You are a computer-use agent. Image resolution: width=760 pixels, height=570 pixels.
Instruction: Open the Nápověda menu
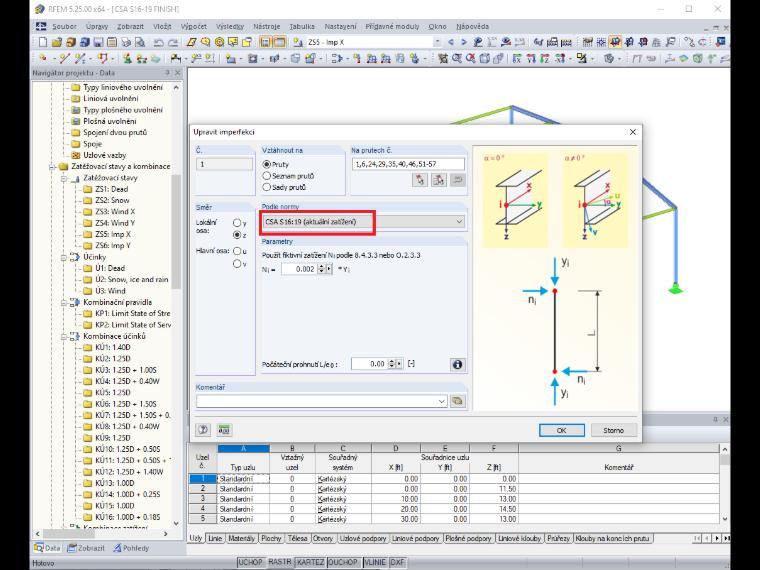[x=472, y=27]
